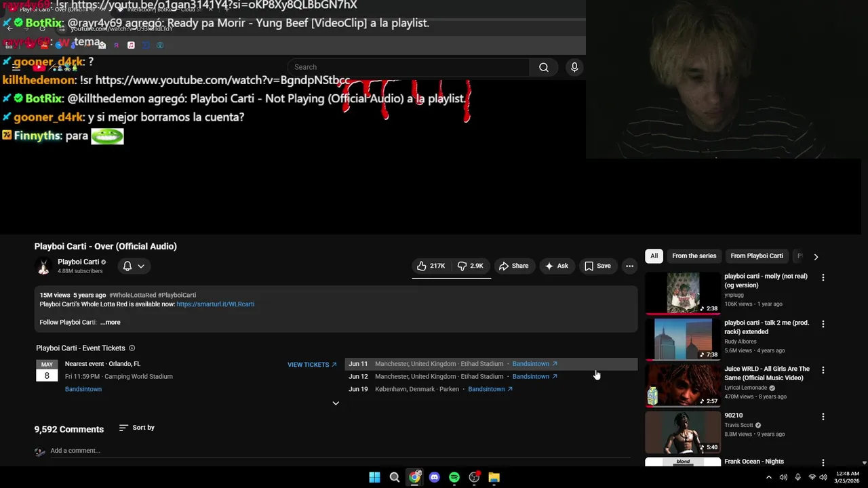Open playboi carti molly thumbnail
This screenshot has height=488, width=868.
(683, 293)
